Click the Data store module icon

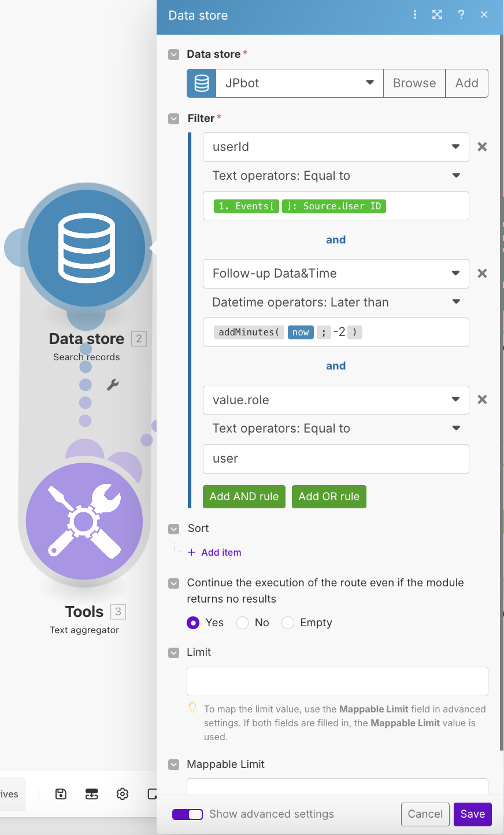point(87,249)
